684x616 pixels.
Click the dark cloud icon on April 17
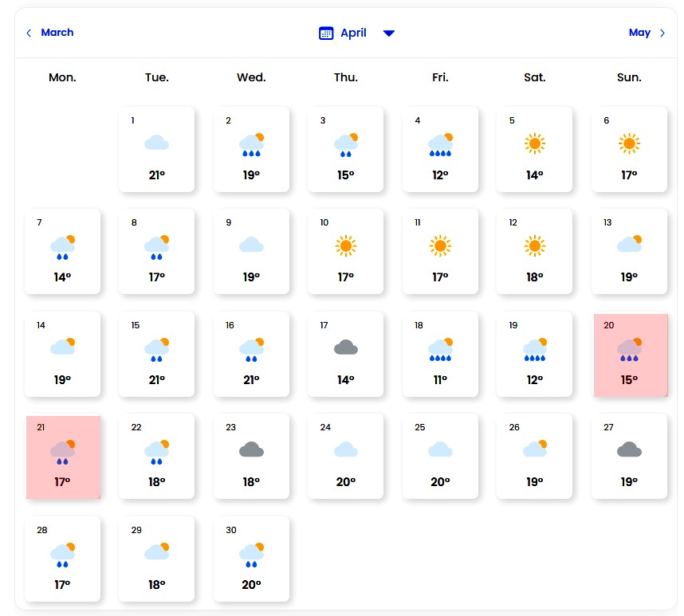pyautogui.click(x=345, y=347)
